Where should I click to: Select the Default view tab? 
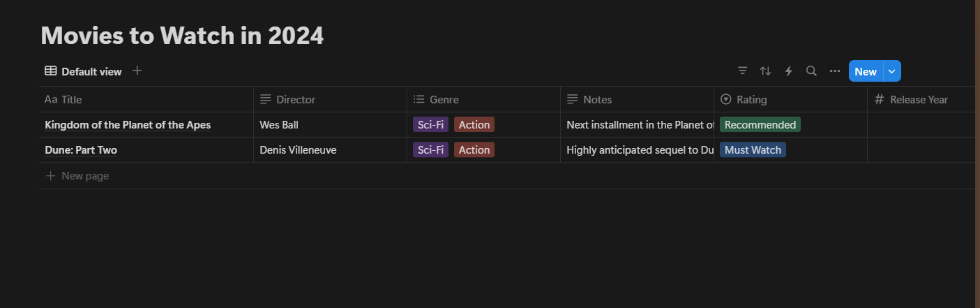click(91, 71)
